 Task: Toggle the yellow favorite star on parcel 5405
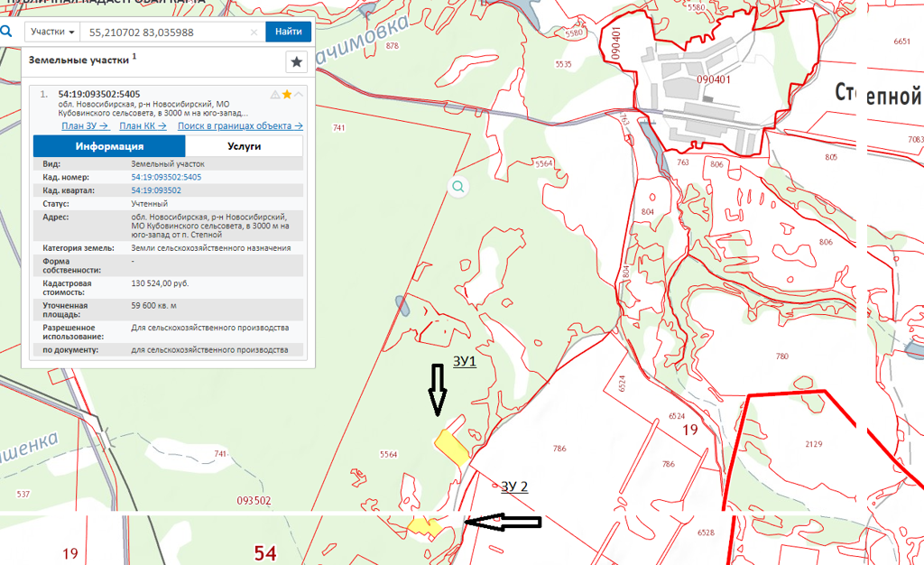point(287,94)
